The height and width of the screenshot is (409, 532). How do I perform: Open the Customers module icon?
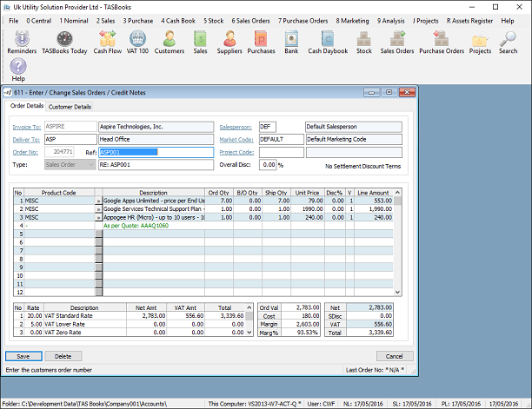click(170, 38)
